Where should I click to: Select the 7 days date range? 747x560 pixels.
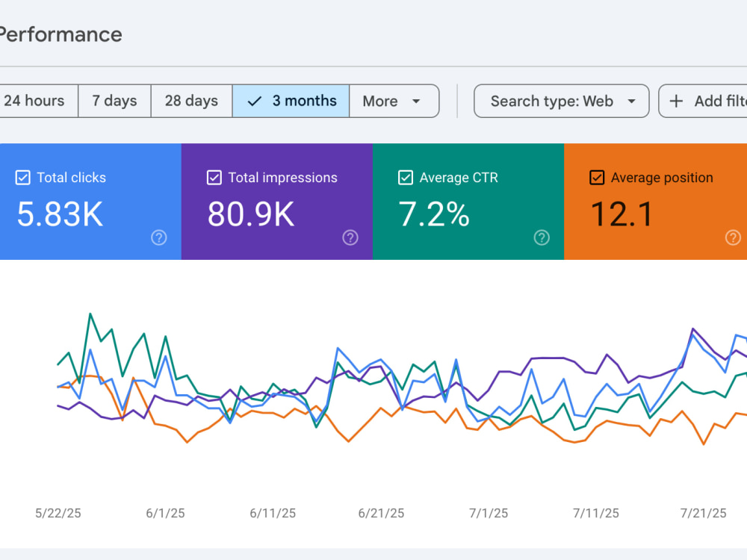(x=114, y=101)
